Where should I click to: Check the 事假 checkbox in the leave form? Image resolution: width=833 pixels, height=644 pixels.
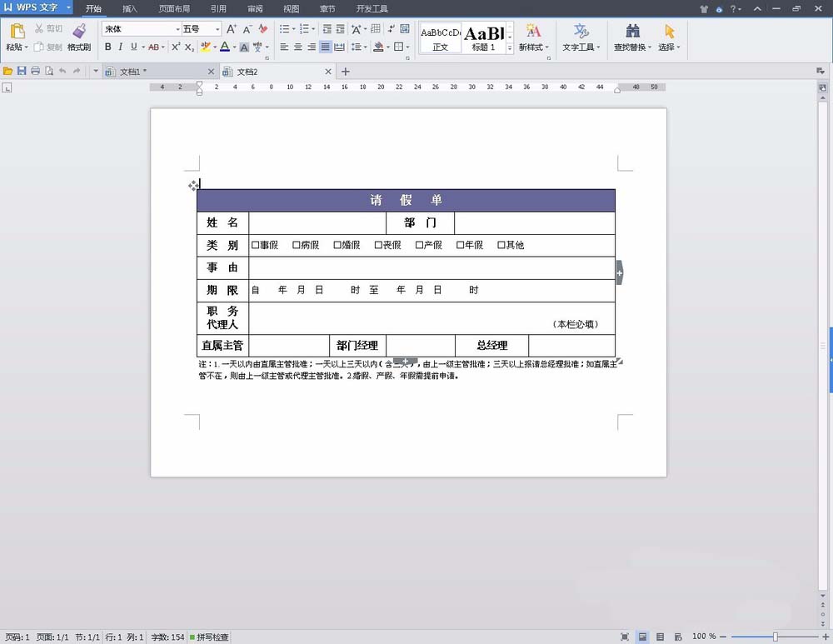click(257, 245)
